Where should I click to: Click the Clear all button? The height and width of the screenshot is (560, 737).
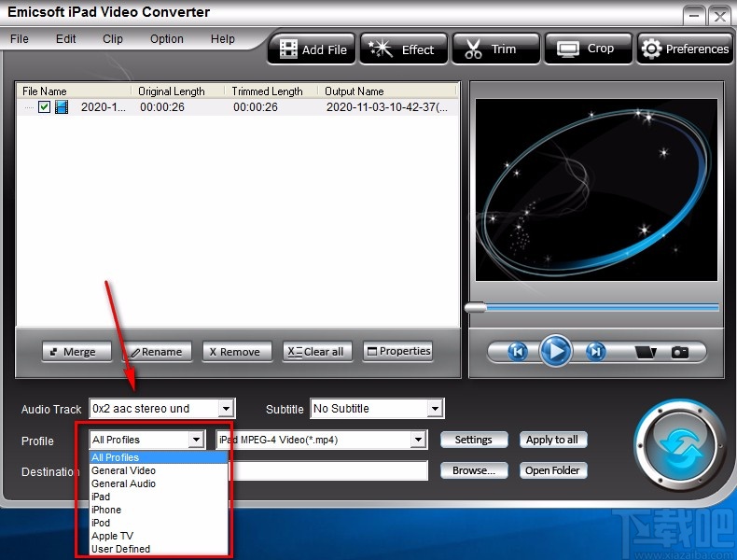point(317,352)
